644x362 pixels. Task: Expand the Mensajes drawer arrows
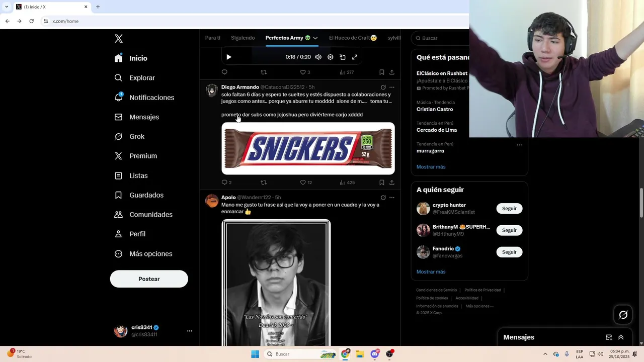point(621,337)
